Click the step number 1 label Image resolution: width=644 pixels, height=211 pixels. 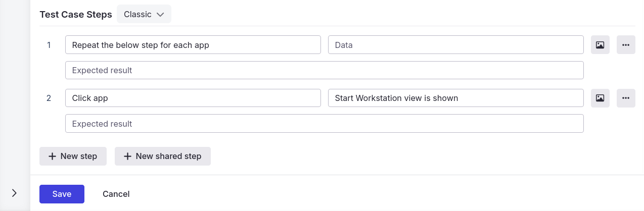point(49,45)
